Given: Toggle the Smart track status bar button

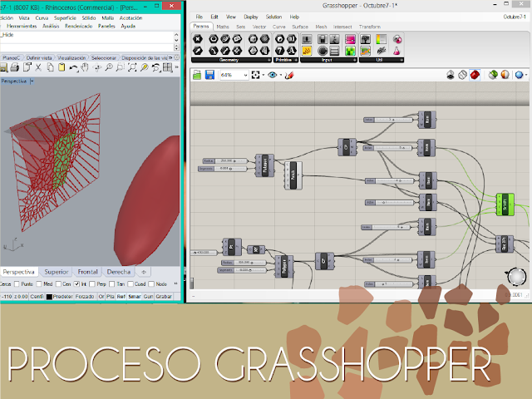Looking at the screenshot, I should click(135, 297).
